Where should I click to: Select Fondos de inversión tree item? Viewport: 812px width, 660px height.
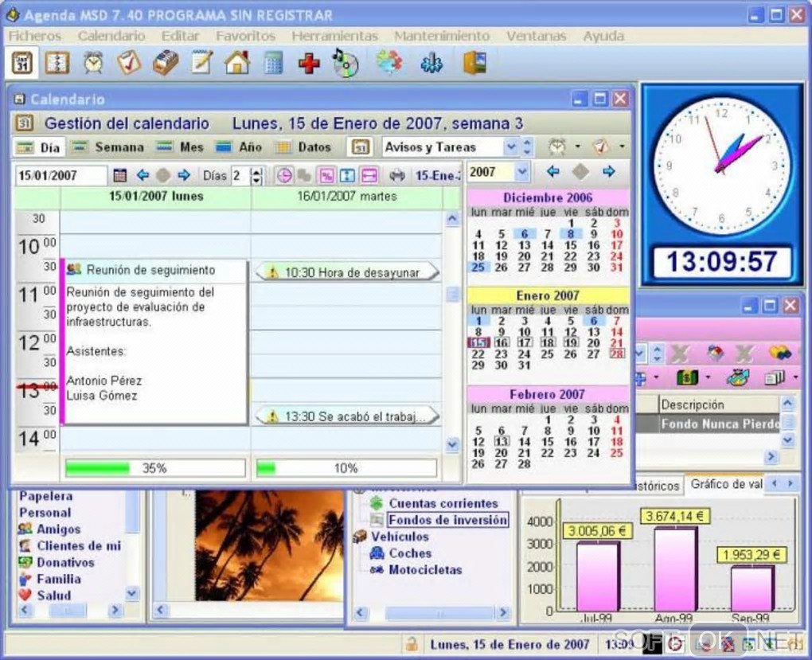click(447, 520)
